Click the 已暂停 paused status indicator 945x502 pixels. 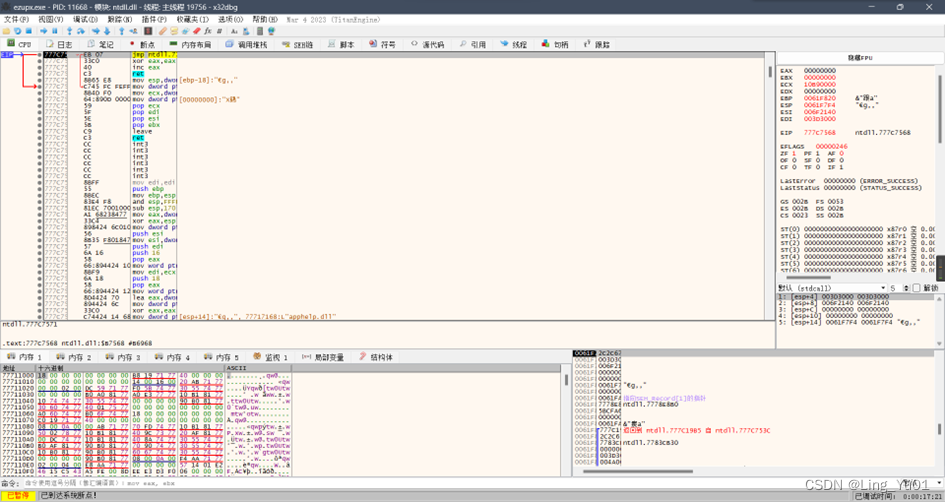pos(17,495)
